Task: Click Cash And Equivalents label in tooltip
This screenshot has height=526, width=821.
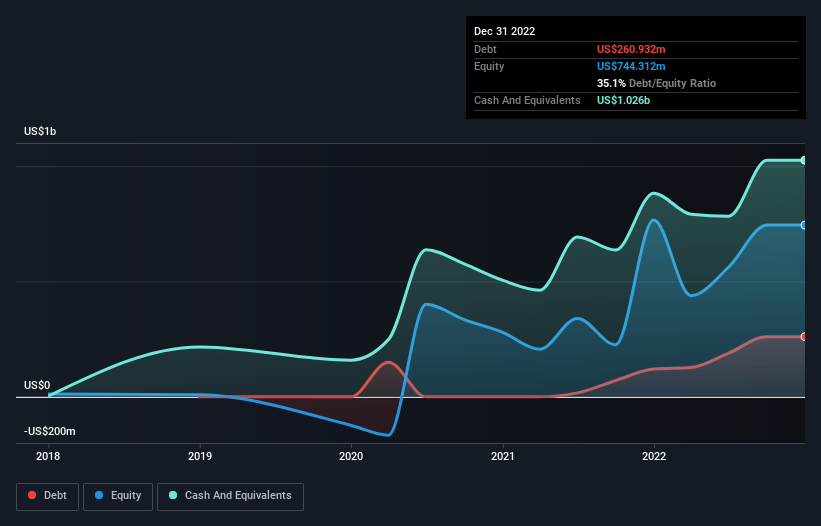Action: pos(527,100)
